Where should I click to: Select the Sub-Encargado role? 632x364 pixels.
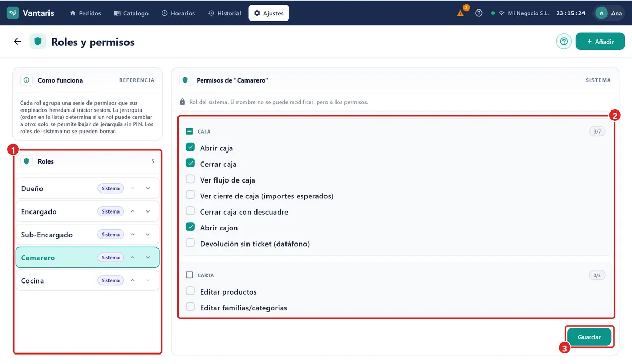pos(87,235)
